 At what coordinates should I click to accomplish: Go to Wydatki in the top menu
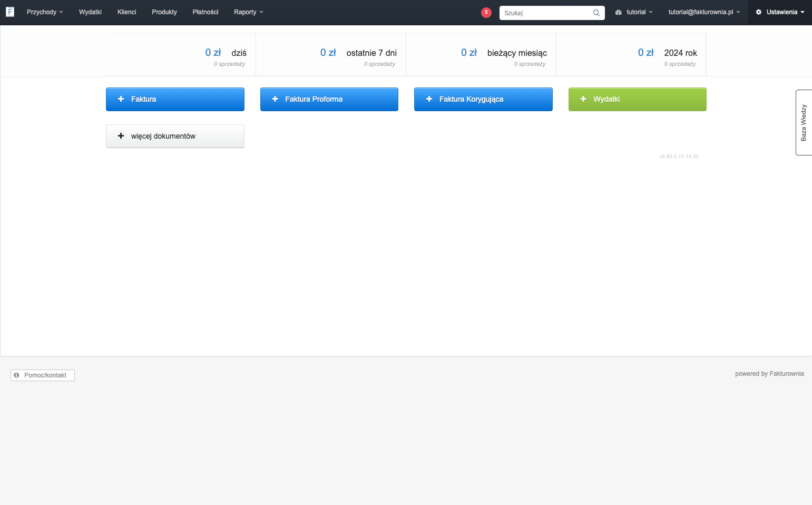90,12
